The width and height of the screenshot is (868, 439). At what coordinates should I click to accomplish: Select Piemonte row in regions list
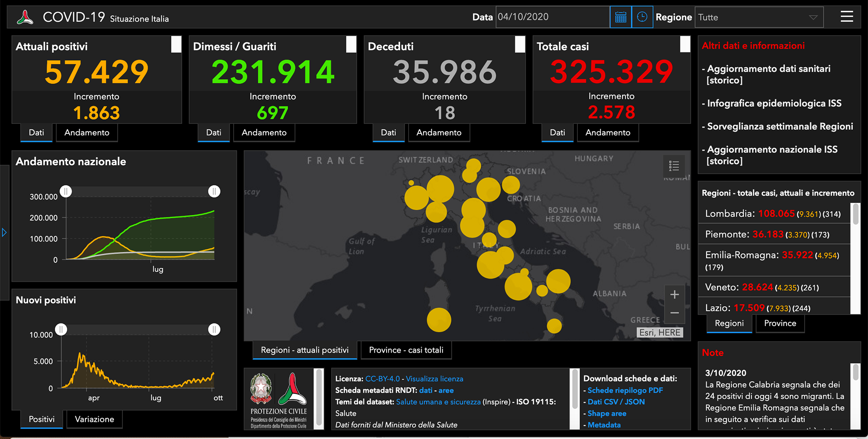point(774,234)
